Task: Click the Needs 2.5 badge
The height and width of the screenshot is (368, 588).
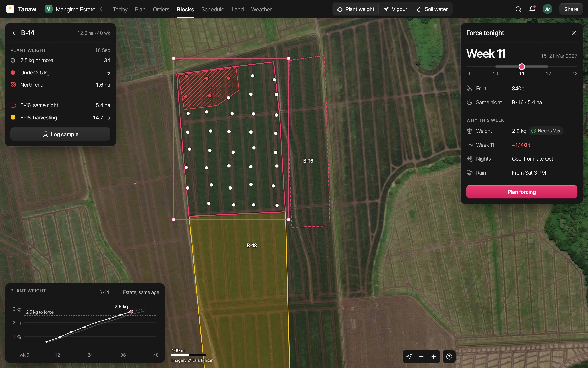Action: tap(546, 131)
